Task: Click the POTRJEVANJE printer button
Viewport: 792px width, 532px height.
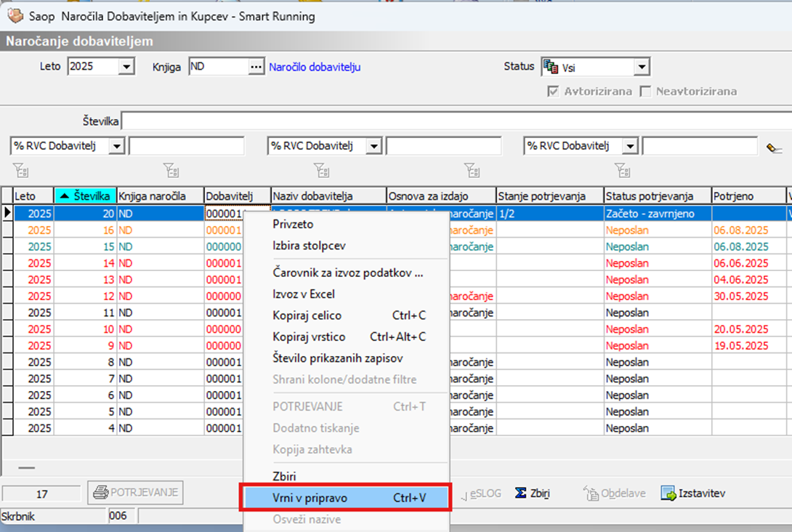Action: (x=135, y=493)
